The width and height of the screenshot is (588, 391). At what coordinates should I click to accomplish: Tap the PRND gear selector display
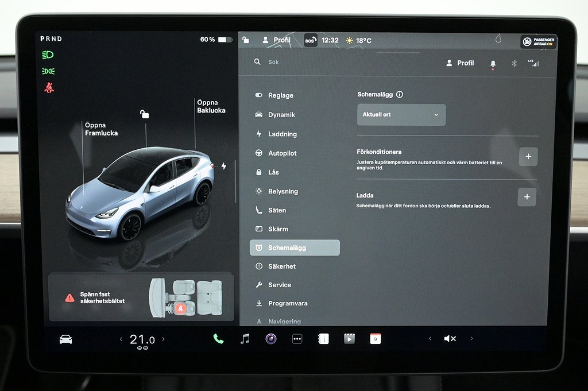point(51,38)
